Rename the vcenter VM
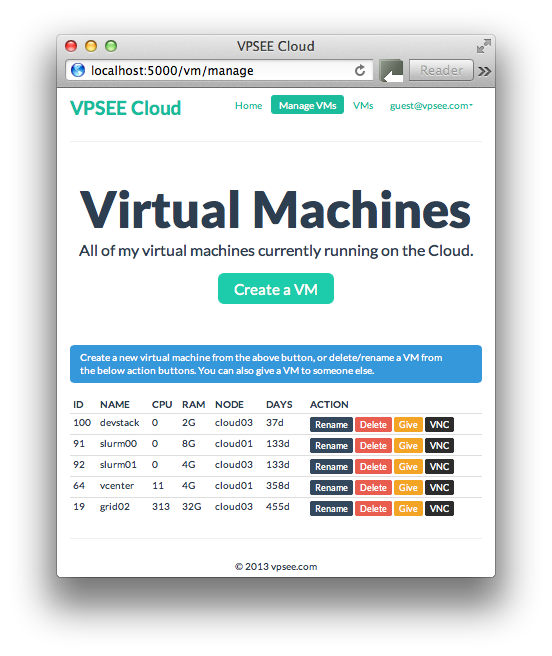The height and width of the screenshot is (656, 552). pyautogui.click(x=331, y=487)
